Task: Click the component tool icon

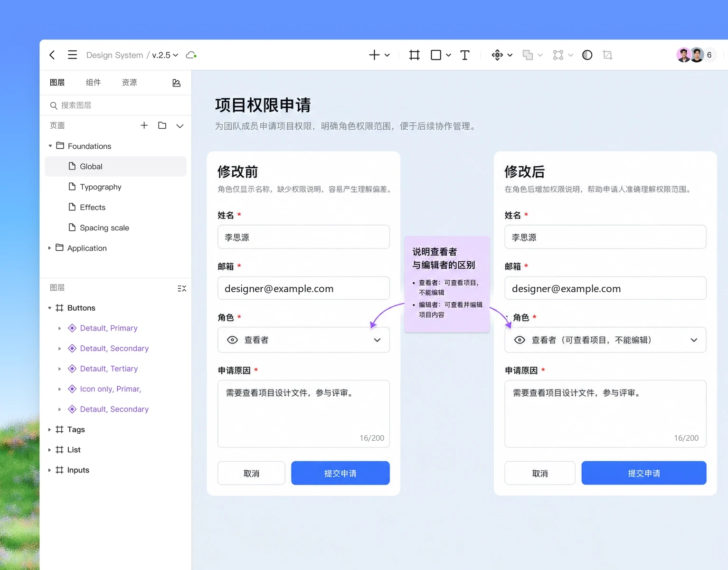Action: coord(497,55)
